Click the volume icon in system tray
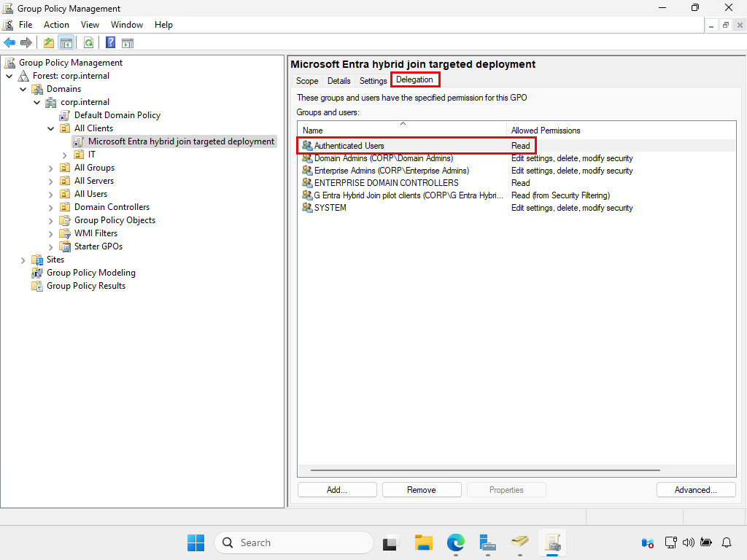Image resolution: width=747 pixels, height=560 pixels. pyautogui.click(x=689, y=542)
